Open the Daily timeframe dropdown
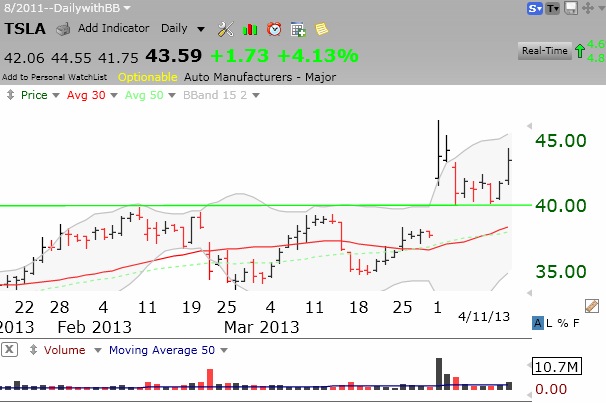Image resolution: width=606 pixels, height=403 pixels. point(183,29)
